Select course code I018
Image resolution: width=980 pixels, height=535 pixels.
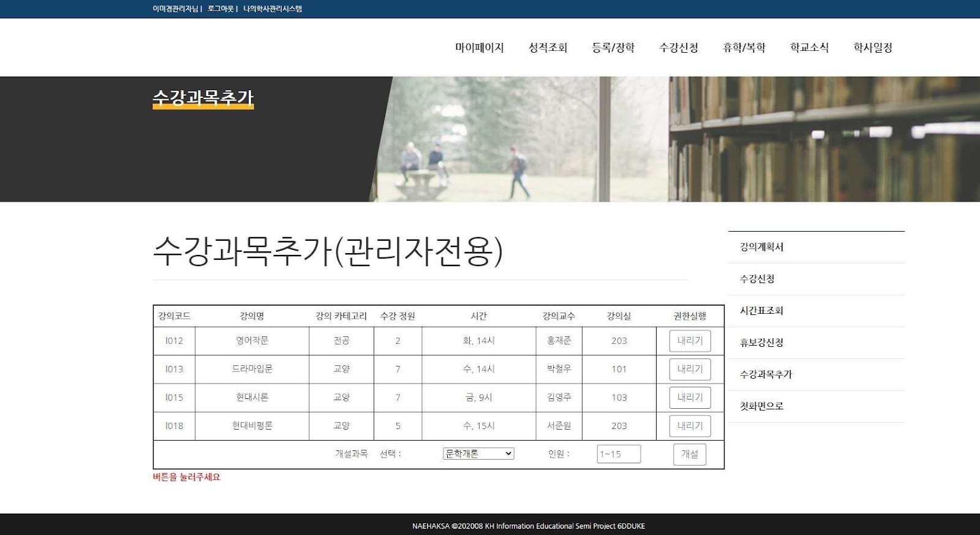click(x=174, y=426)
